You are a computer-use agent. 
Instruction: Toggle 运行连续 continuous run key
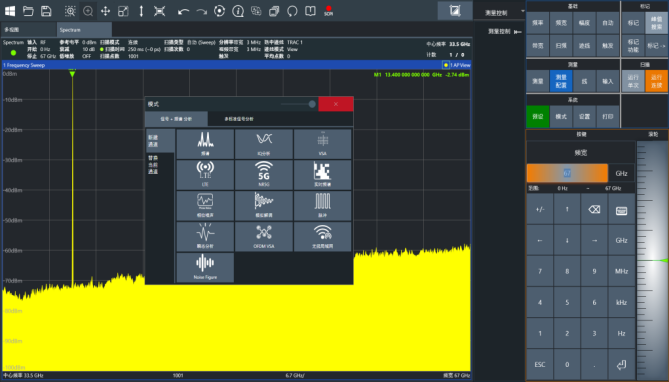[x=656, y=81]
